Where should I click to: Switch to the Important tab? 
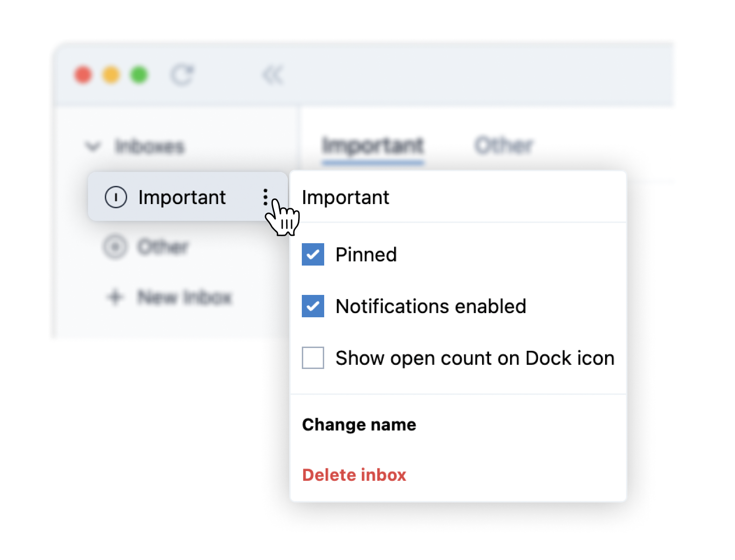tap(373, 145)
